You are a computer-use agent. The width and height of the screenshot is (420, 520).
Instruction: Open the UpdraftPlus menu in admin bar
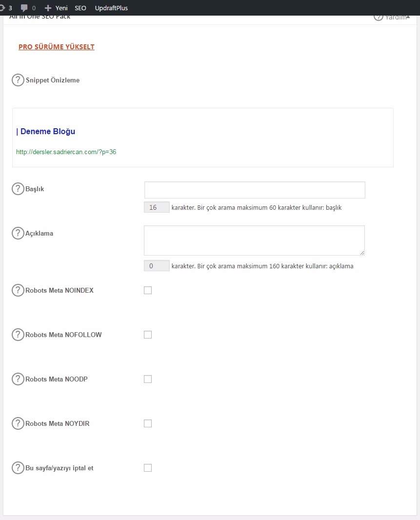111,8
